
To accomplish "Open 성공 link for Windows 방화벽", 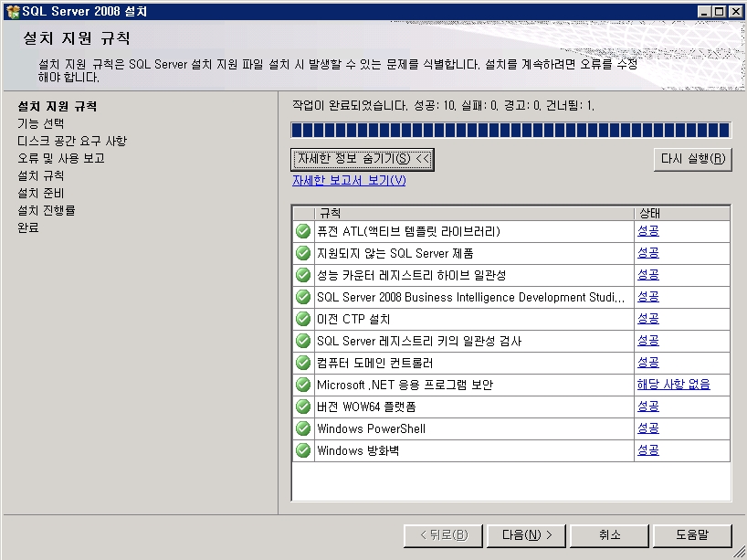I will [x=647, y=450].
